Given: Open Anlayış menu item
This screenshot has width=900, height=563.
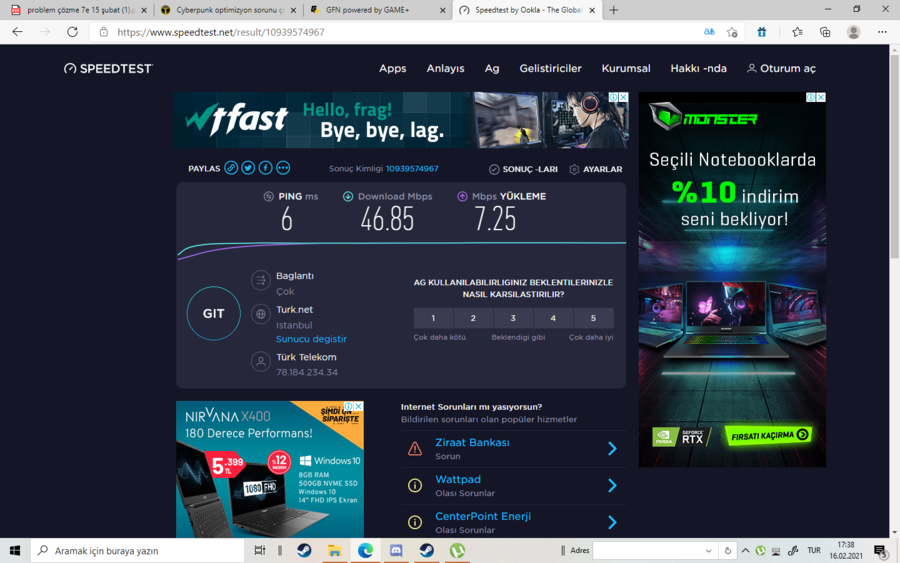Looking at the screenshot, I should point(445,68).
